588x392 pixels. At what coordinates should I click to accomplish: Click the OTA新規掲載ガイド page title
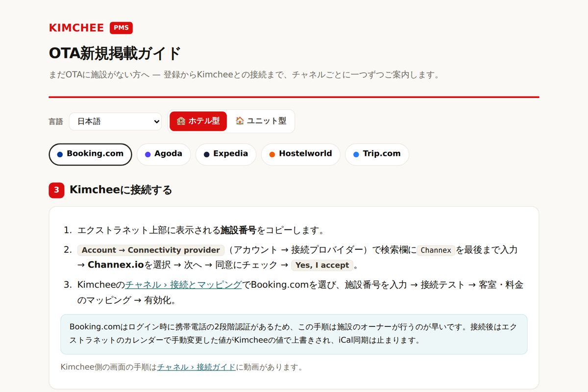115,53
